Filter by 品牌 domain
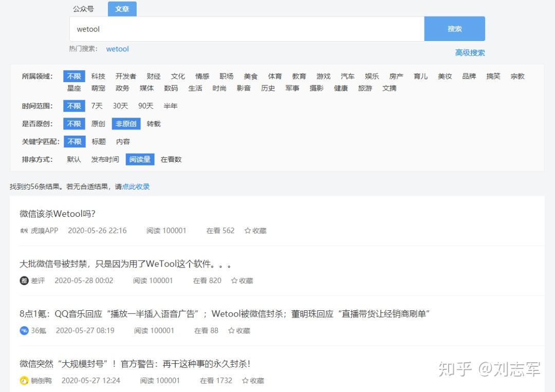This screenshot has width=555, height=392. 469,76
